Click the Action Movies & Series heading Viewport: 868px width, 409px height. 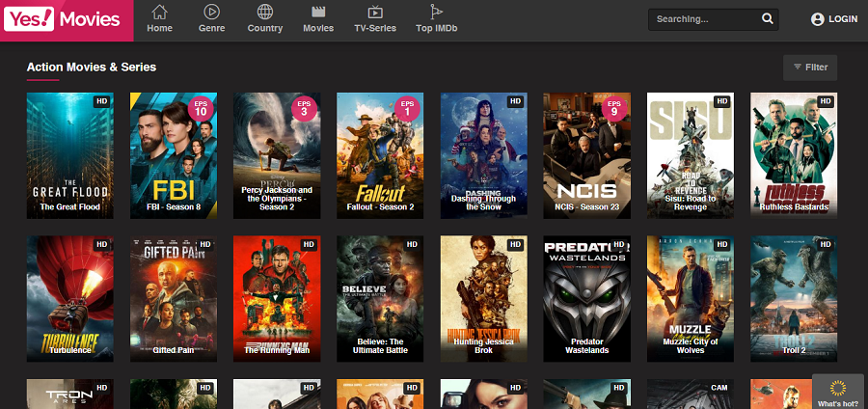point(92,68)
